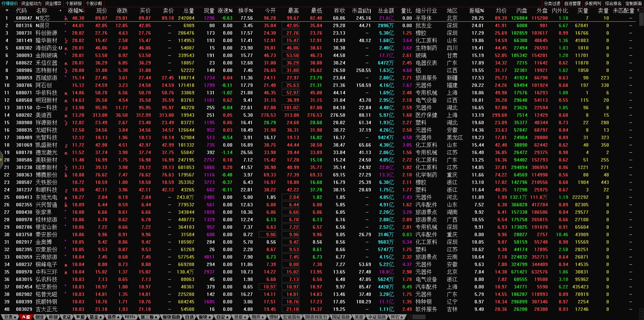Click the question mark icon after 未匹配量
The width and height of the screenshot is (644, 320).
pos(638,11)
